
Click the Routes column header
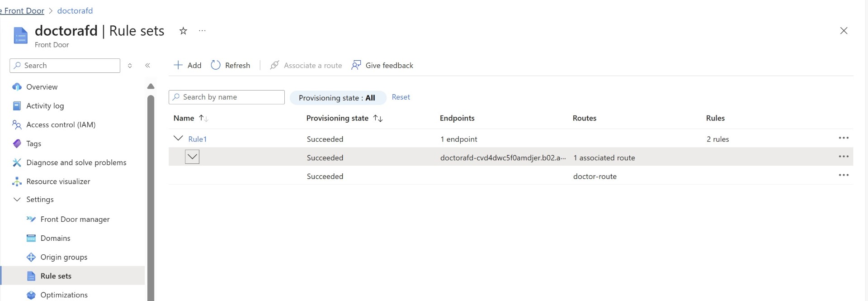[x=585, y=118]
